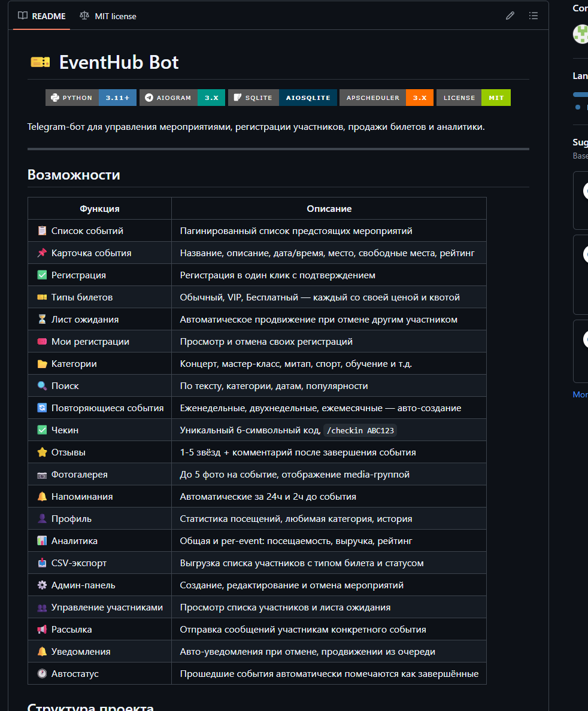Open the README tab
This screenshot has height=711, width=588.
pyautogui.click(x=42, y=16)
